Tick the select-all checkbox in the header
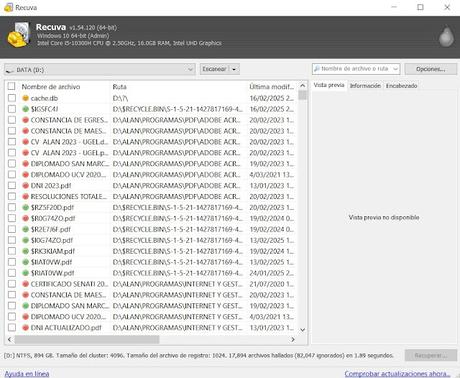 (x=12, y=86)
